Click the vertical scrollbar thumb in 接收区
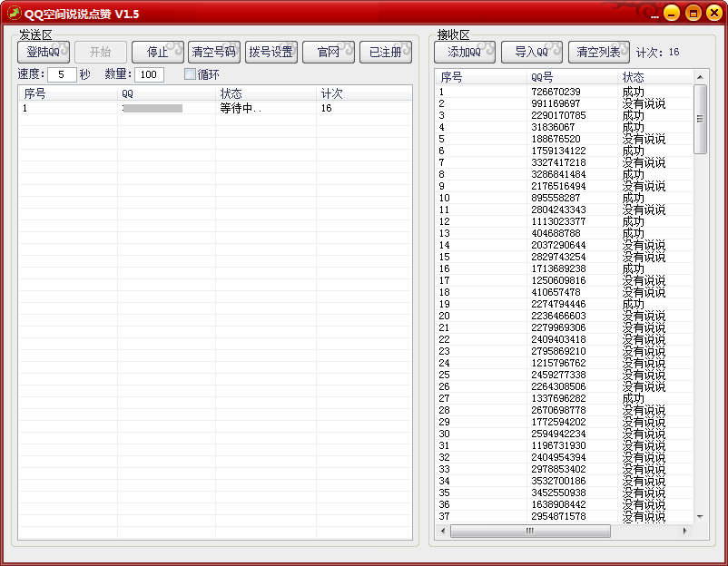 pyautogui.click(x=700, y=119)
